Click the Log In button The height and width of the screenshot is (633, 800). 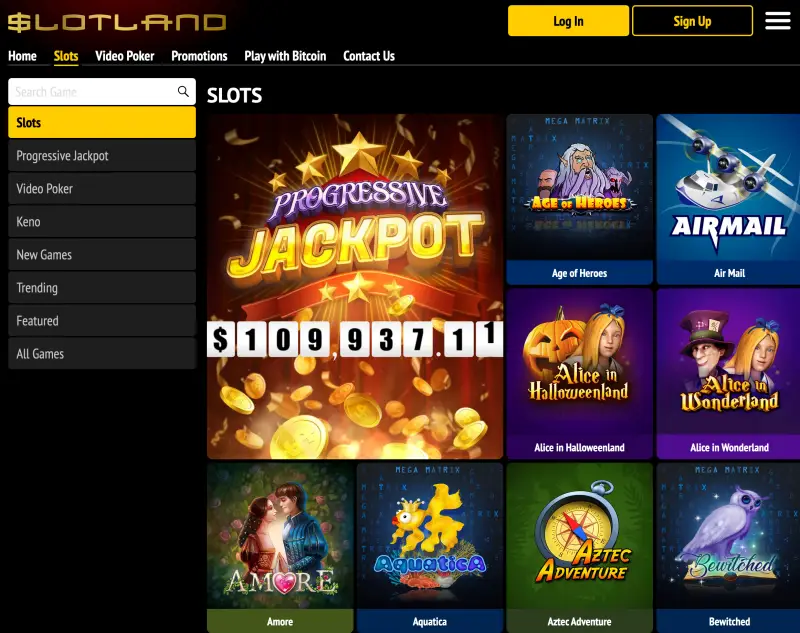click(568, 21)
